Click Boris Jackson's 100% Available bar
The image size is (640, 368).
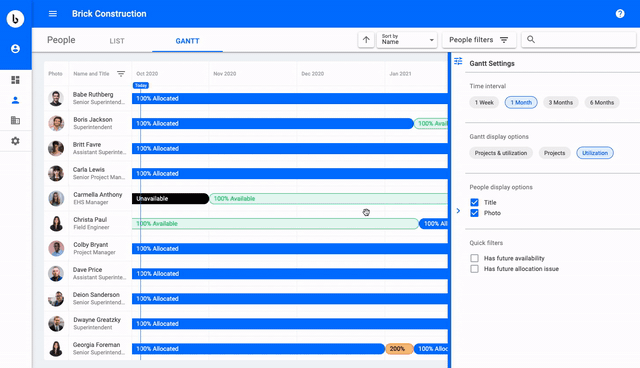[431, 123]
